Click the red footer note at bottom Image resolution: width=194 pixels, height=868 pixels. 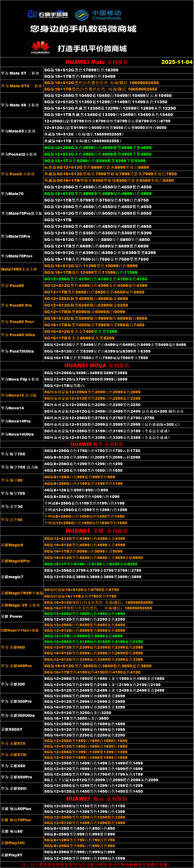click(x=97, y=865)
